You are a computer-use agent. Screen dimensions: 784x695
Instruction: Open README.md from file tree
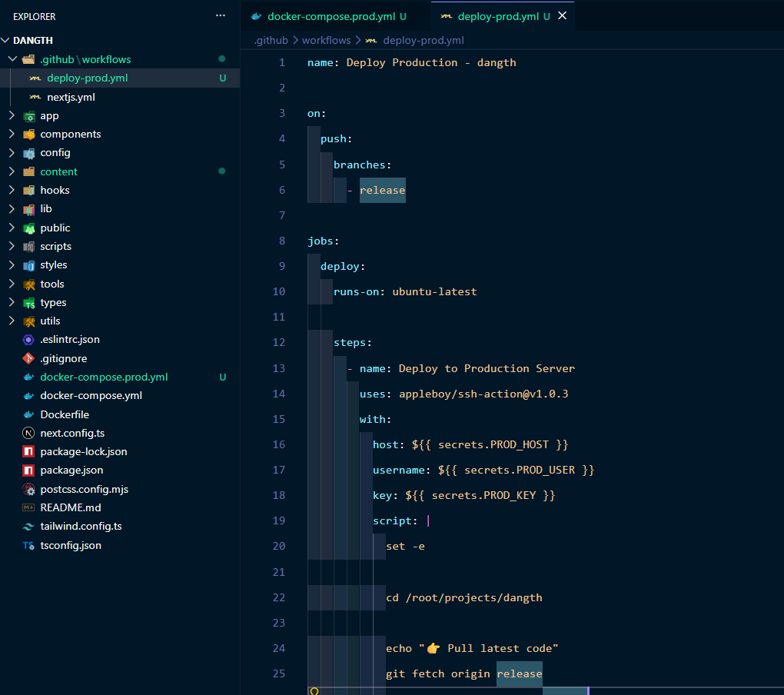tap(71, 507)
